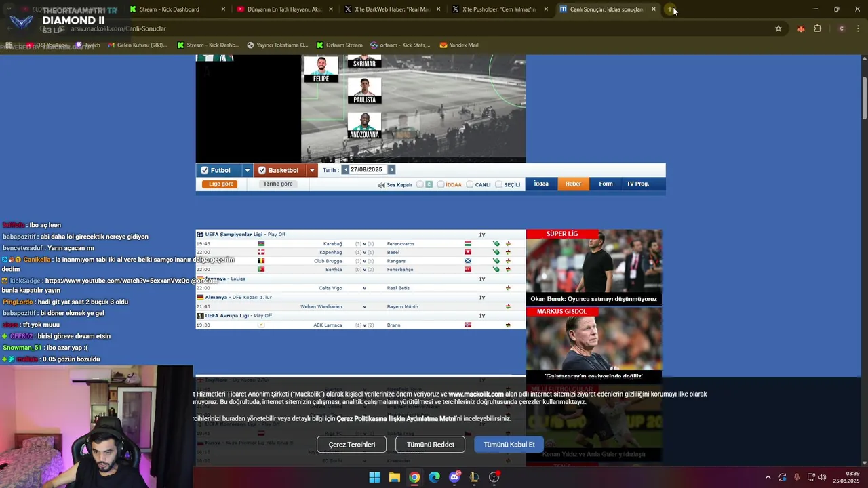Click the Tümünü Reddet button
This screenshot has width=868, height=488.
point(430,445)
